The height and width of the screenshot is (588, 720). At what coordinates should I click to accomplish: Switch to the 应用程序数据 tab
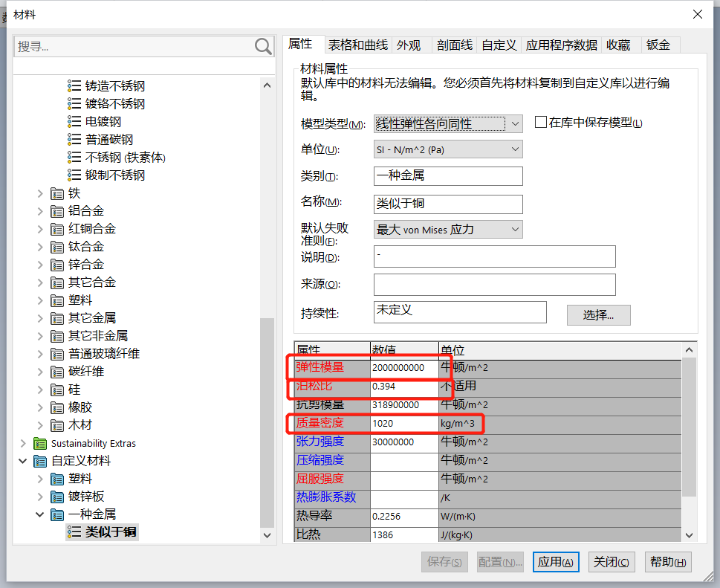[x=562, y=45]
